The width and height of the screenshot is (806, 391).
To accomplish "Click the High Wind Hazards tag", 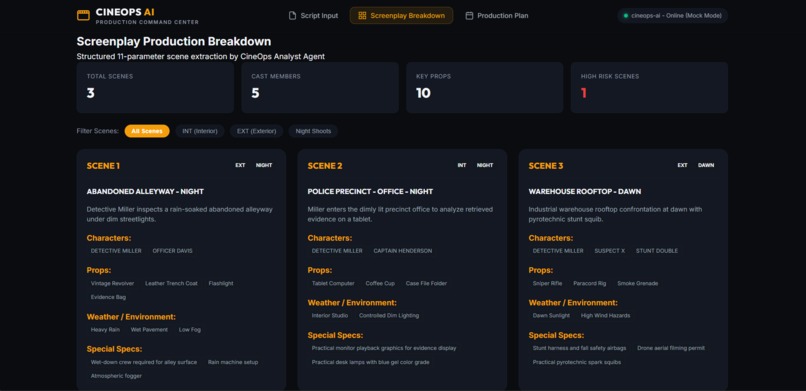I will pyautogui.click(x=606, y=315).
